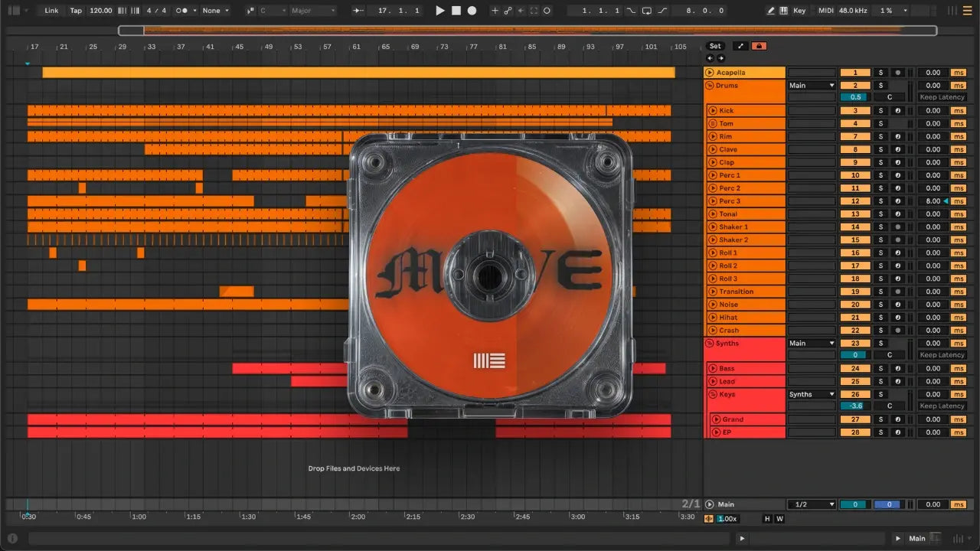Collapse the Drums group track
The width and height of the screenshot is (980, 551).
coord(710,86)
